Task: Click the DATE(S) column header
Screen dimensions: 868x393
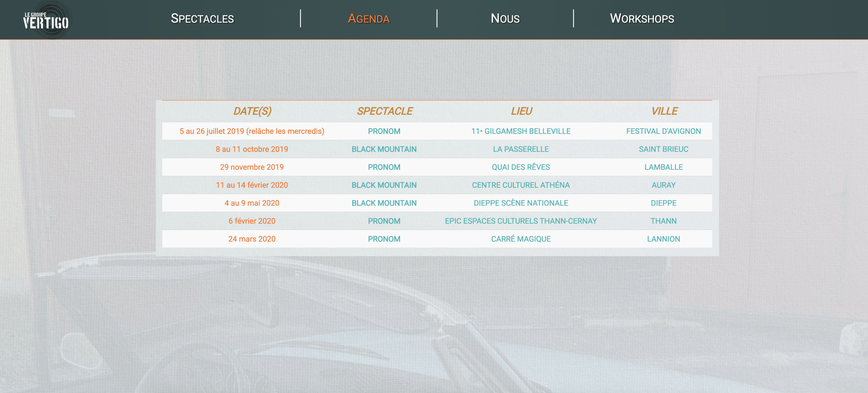Action: 252,111
